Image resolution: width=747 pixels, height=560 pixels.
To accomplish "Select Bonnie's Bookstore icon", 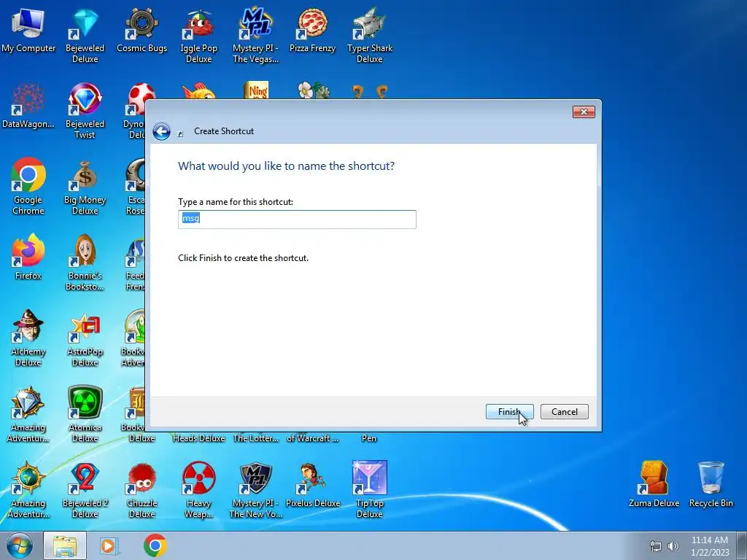I will (x=85, y=262).
